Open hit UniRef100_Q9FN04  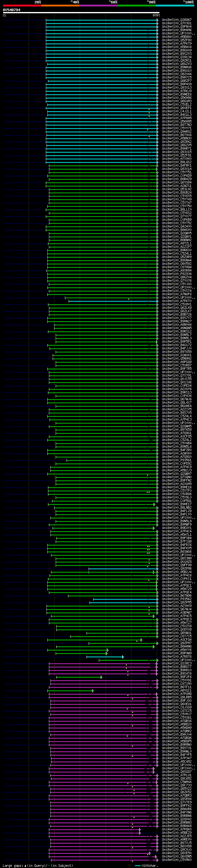[177, 26]
